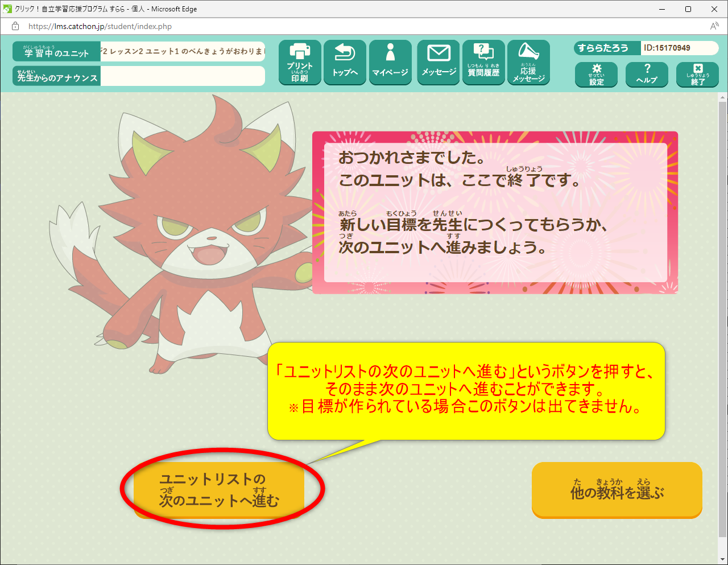Open マイページ from the toolbar

[x=390, y=63]
